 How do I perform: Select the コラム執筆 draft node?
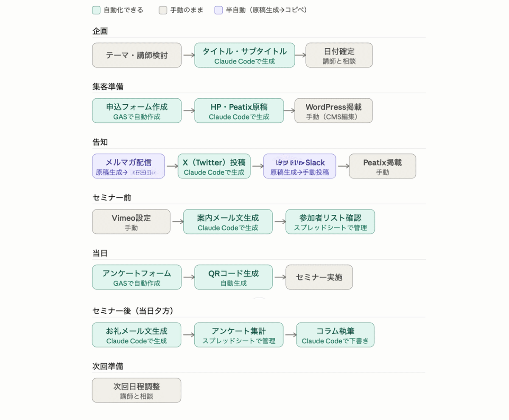(x=335, y=335)
